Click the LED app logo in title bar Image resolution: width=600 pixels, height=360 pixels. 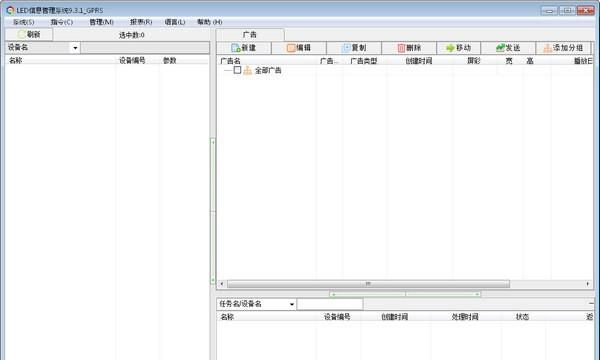(10, 10)
